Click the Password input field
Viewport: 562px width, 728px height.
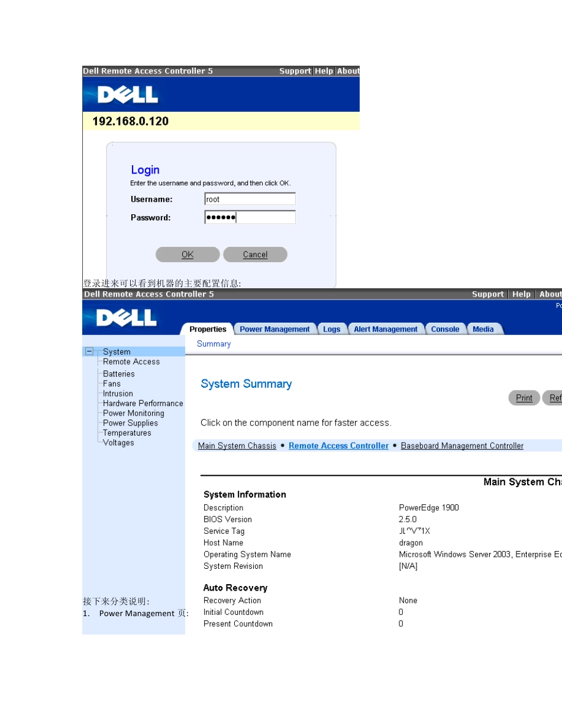250,217
